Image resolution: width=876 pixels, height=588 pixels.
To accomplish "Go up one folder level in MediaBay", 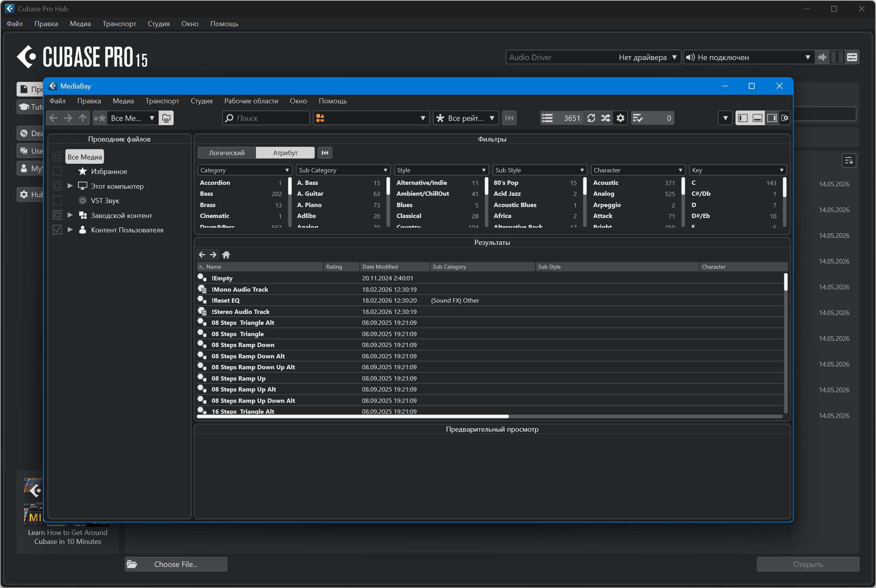I will pos(82,118).
